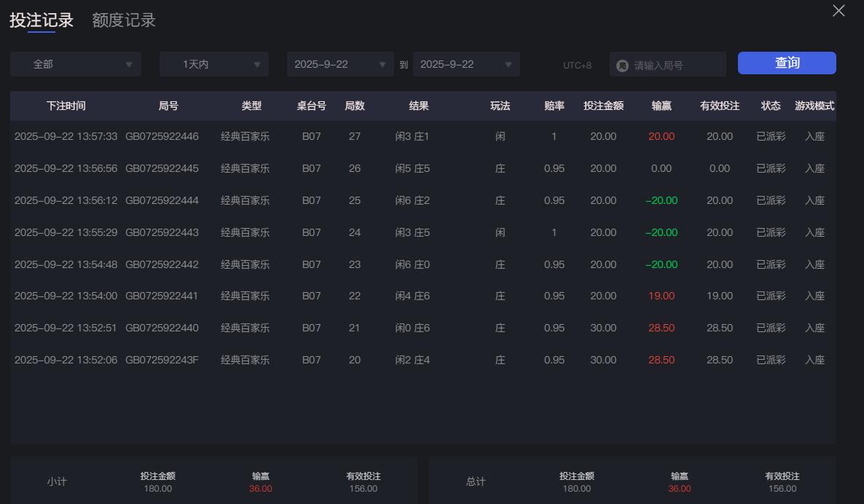864x504 pixels.
Task: Select the 投注记录 tab
Action: click(40, 20)
